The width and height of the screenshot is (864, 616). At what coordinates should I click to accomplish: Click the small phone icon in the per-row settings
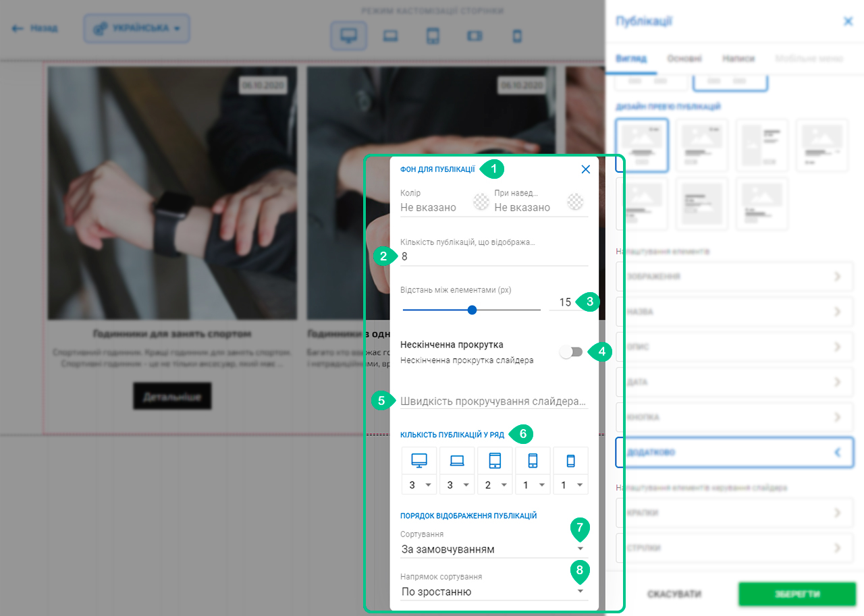click(570, 461)
